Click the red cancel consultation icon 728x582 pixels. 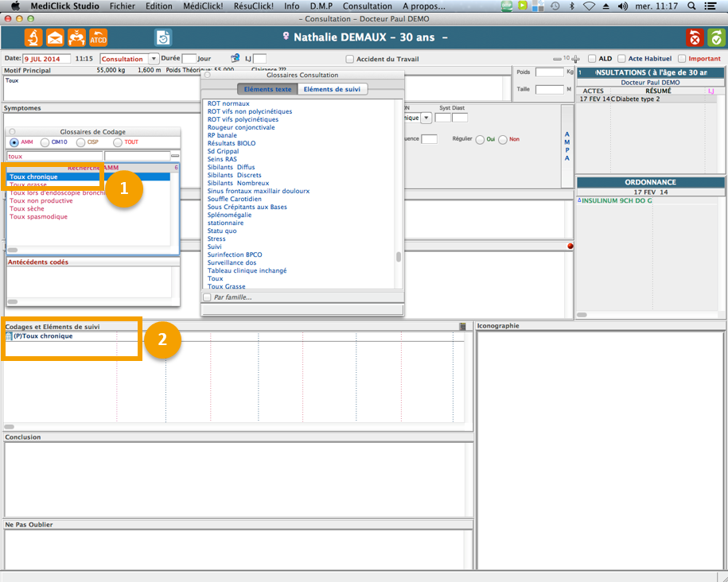pos(695,37)
